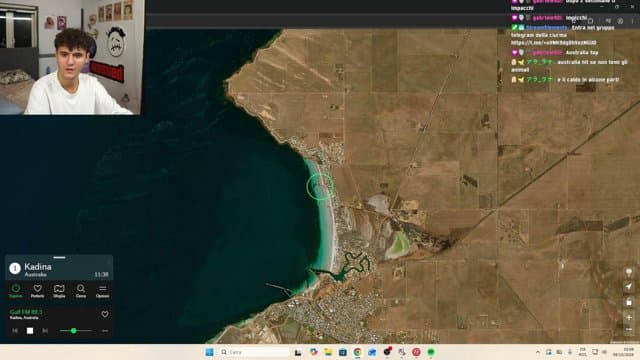The width and height of the screenshot is (640, 360).
Task: Open Copilot from the taskbar
Action: click(313, 352)
